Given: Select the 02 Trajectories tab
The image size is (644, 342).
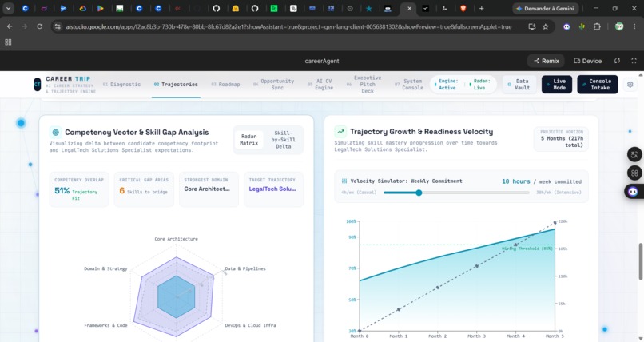Looking at the screenshot, I should tap(176, 84).
